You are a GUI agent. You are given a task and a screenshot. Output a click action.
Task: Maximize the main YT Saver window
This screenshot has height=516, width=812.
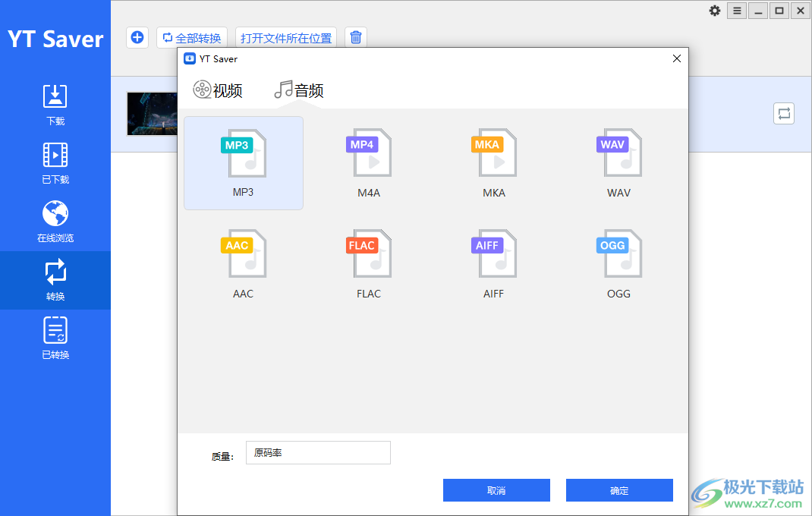(x=779, y=11)
